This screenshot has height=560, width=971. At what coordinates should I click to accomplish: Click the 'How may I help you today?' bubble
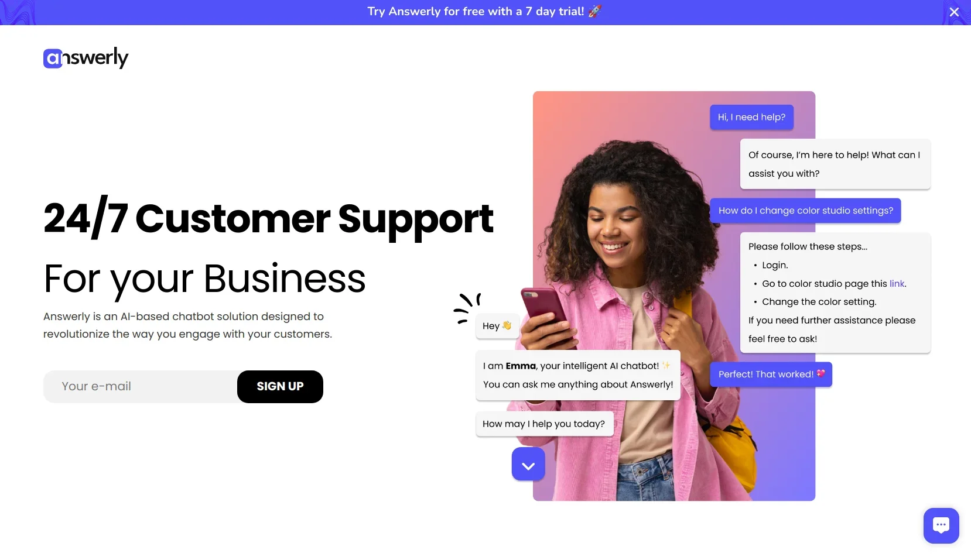click(x=544, y=424)
